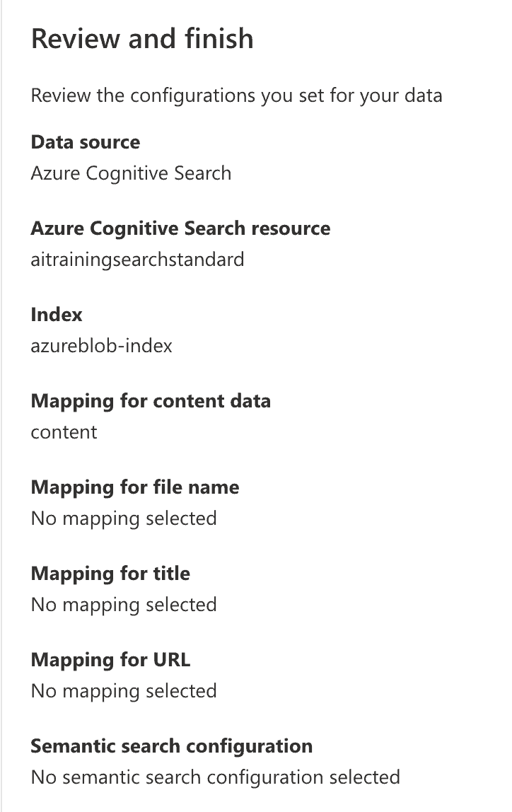Click the 'content' mapping value
Screen dimensions: 512x812
click(x=64, y=432)
